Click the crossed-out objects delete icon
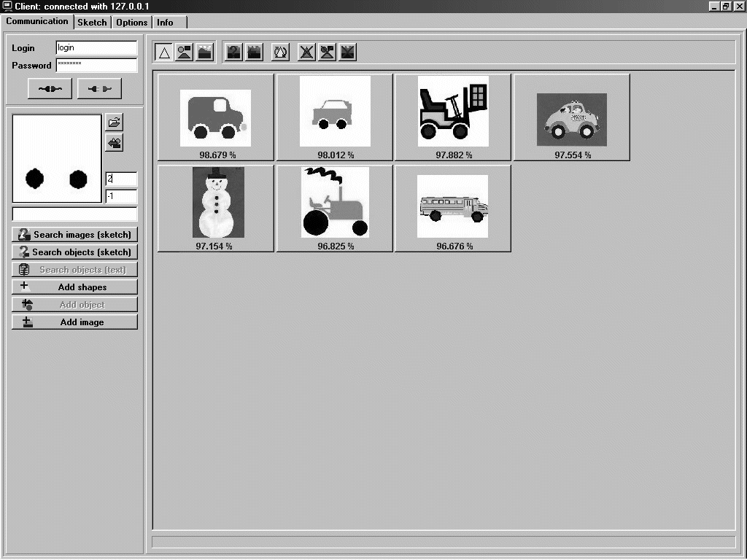 [328, 52]
